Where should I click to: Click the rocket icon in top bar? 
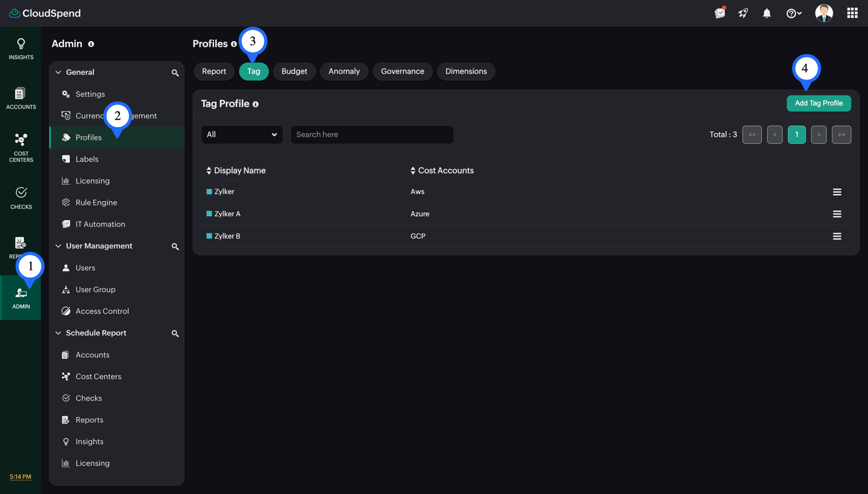pyautogui.click(x=743, y=13)
